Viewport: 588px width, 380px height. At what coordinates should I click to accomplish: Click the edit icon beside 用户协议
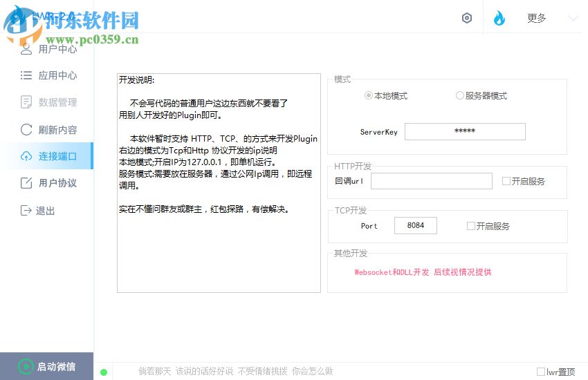26,182
